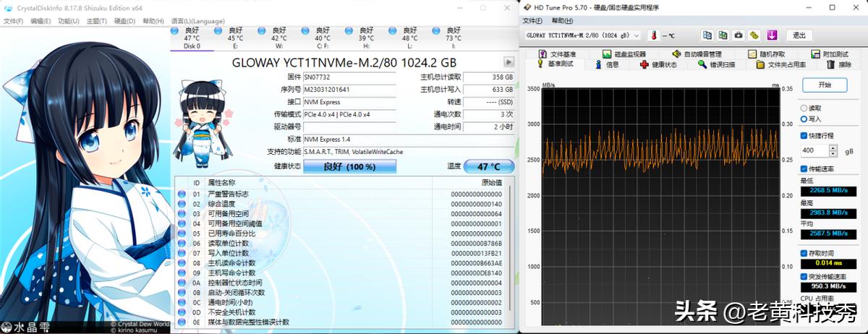
Task: Toggle the 传输速率 transfer rate checkbox
Action: [804, 168]
